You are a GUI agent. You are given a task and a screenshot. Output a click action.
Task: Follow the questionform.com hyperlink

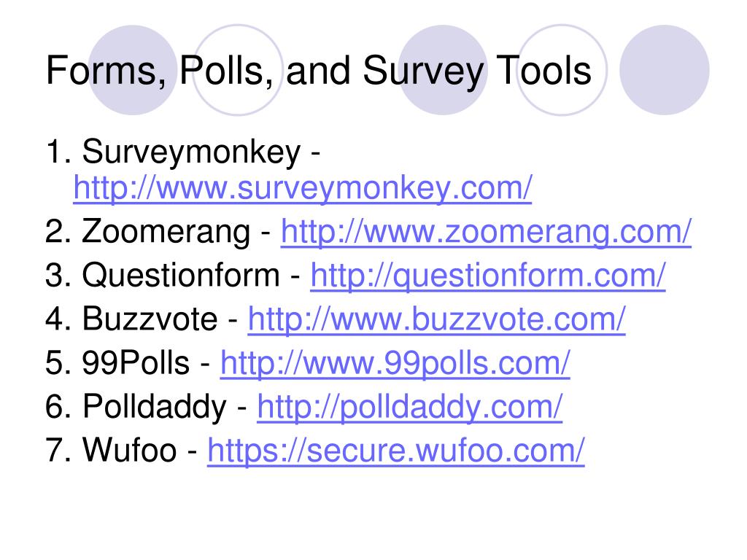[488, 276]
